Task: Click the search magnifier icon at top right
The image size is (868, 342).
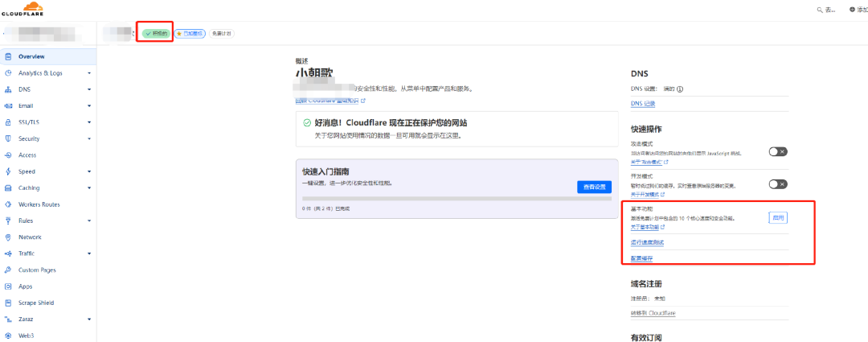Action: tap(820, 10)
